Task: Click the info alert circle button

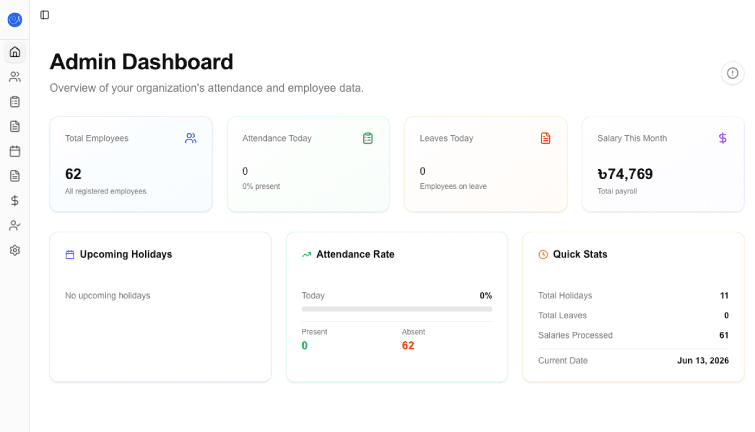Action: [732, 73]
